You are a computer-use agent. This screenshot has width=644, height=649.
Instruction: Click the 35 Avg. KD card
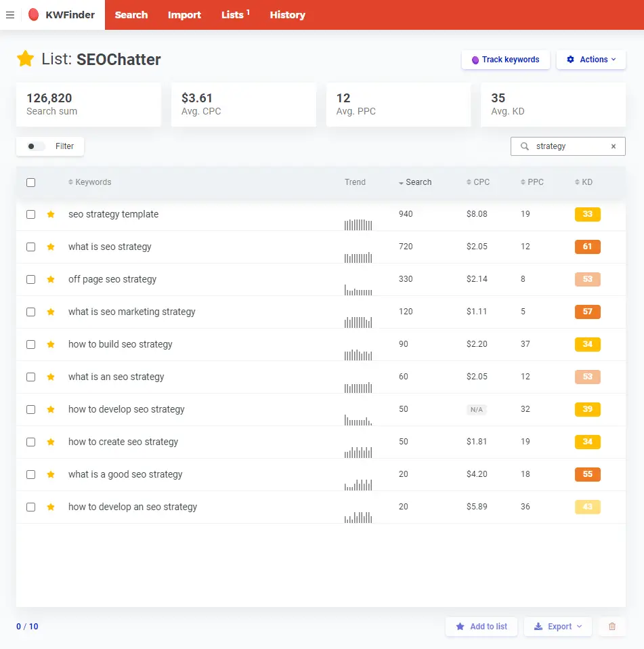[x=553, y=104]
